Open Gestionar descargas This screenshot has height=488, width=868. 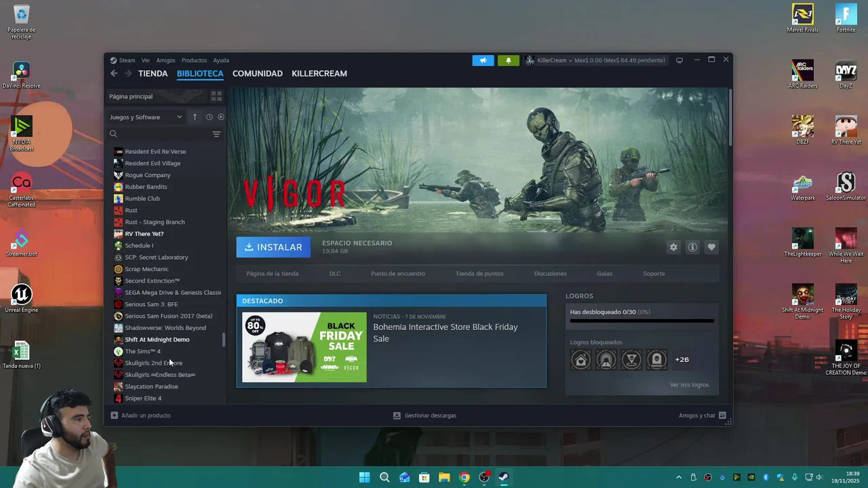click(x=425, y=415)
